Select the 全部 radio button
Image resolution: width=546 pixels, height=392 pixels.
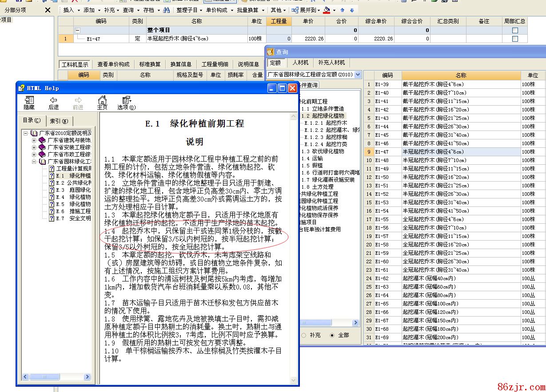point(332,335)
